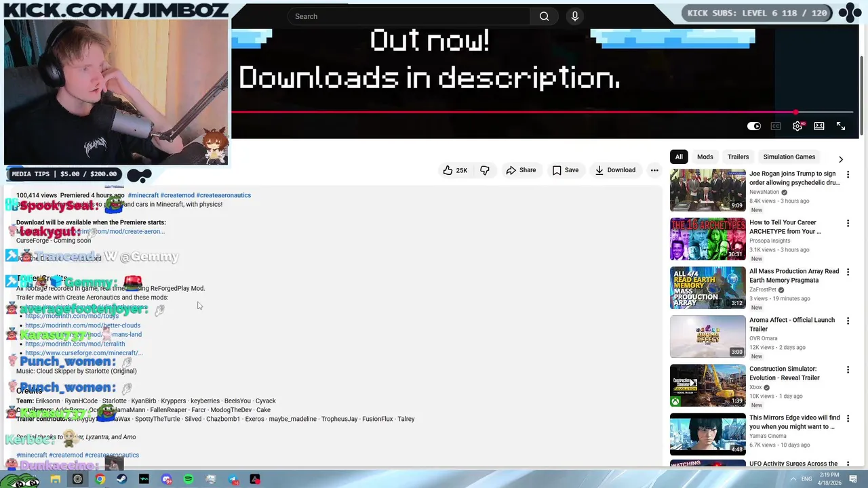Open UFO Activity Surges video title

click(x=793, y=464)
